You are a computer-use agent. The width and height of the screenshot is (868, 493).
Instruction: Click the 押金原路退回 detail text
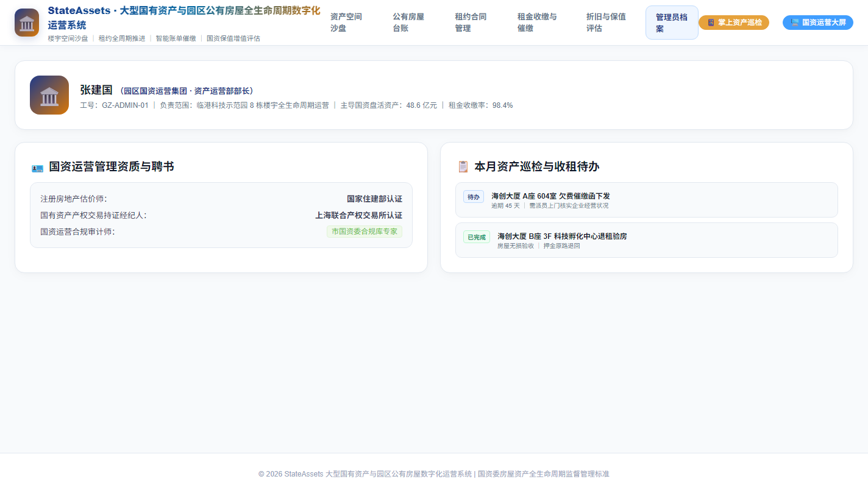(562, 246)
